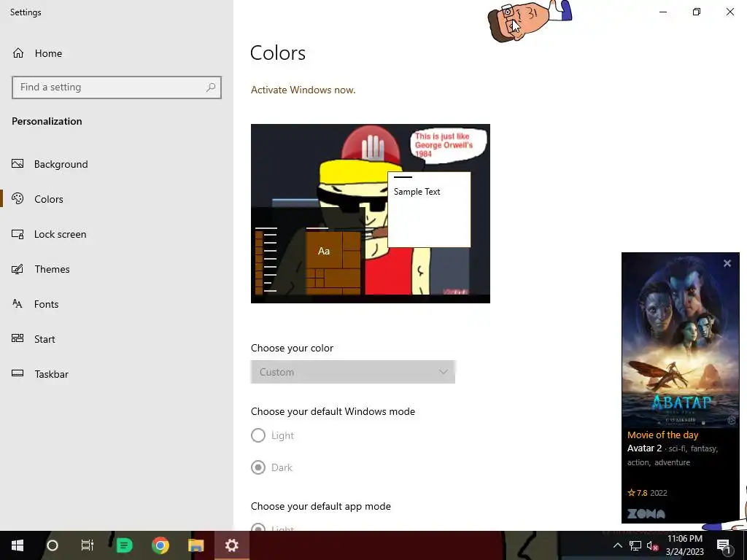Click the muted volume tray icon
The image size is (747, 560).
[x=652, y=545]
